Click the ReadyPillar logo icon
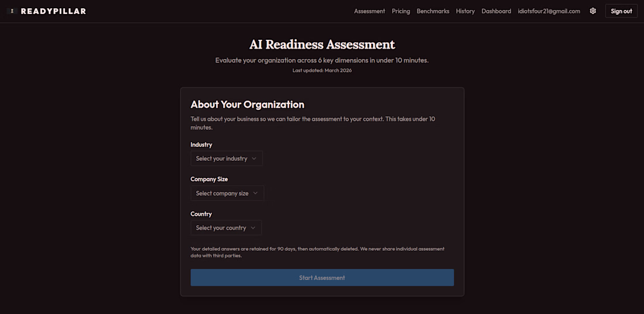This screenshot has width=644, height=314. [12, 11]
